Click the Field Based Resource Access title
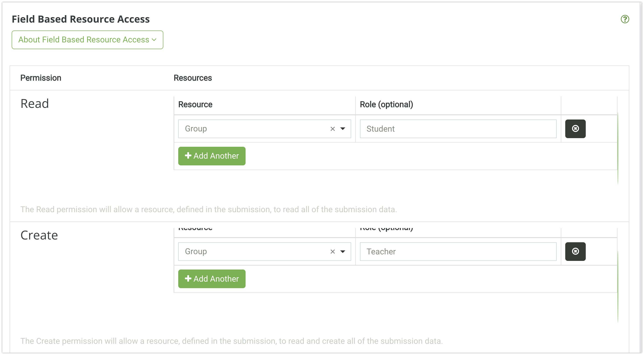644x355 pixels. pyautogui.click(x=81, y=19)
